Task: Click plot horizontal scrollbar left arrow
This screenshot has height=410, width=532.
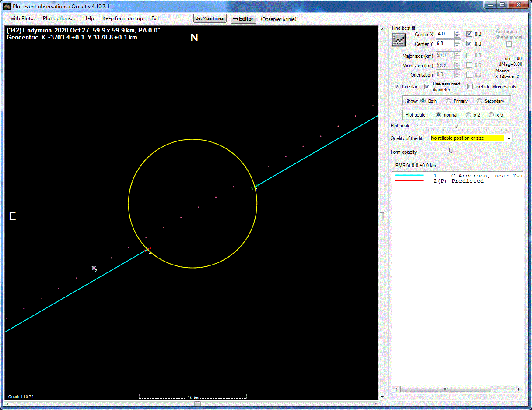Action: (x=7, y=403)
